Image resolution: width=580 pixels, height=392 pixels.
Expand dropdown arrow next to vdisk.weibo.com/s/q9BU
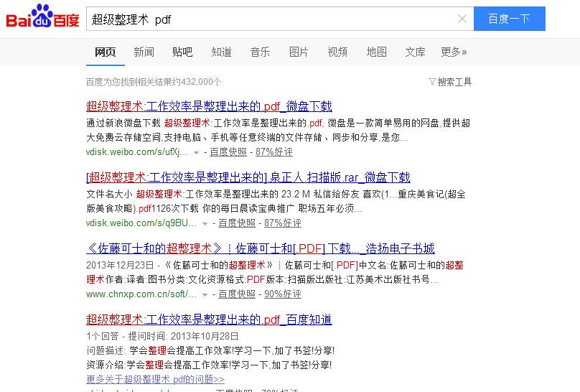[x=205, y=223]
